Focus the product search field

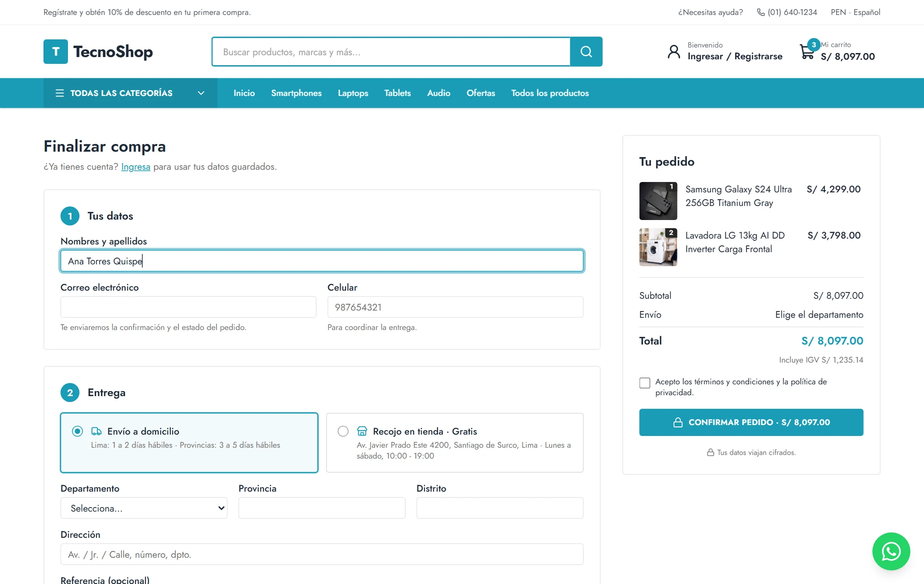pos(391,52)
